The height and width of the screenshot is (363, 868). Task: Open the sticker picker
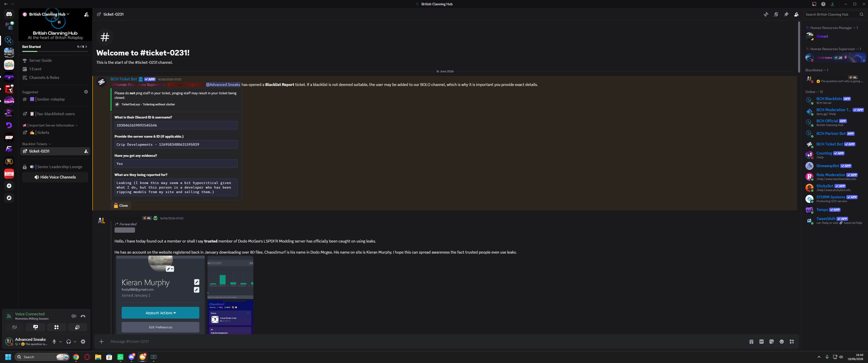772,342
